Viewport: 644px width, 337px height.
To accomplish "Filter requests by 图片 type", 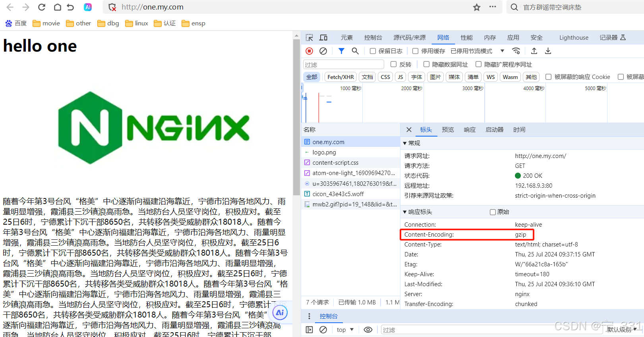I will [x=435, y=77].
